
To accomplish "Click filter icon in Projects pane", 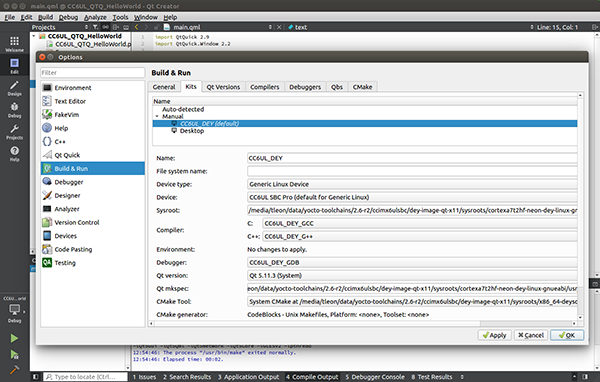I will (95, 27).
